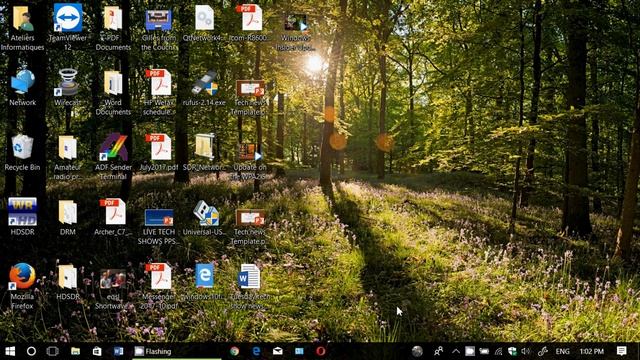Open July2017.pdf file
This screenshot has width=640, height=360.
(x=159, y=152)
